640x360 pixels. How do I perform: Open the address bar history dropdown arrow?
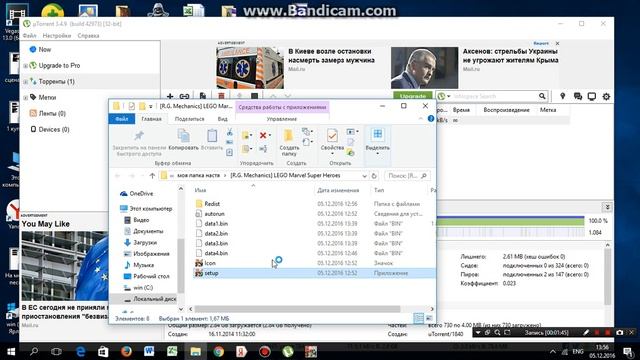(x=364, y=176)
